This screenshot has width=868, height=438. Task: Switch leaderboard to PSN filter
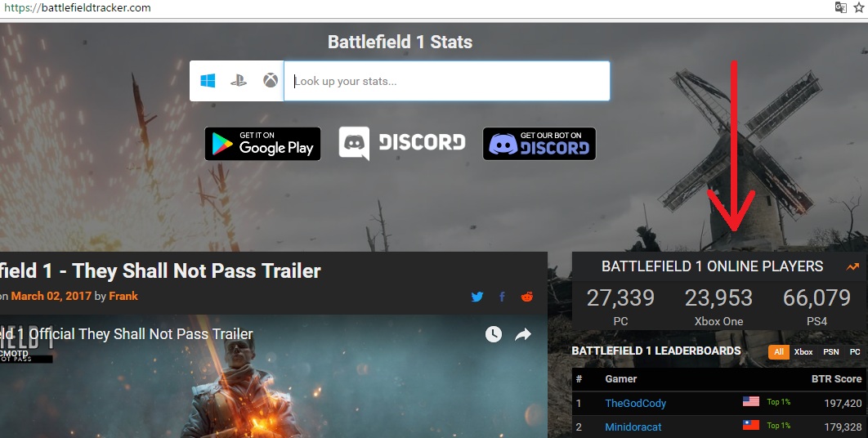click(x=831, y=351)
